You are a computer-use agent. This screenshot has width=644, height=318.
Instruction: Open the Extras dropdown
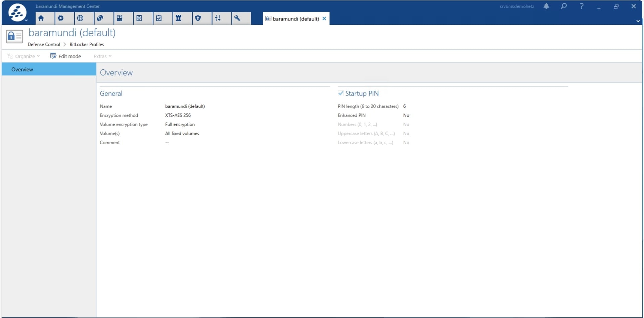(x=102, y=56)
